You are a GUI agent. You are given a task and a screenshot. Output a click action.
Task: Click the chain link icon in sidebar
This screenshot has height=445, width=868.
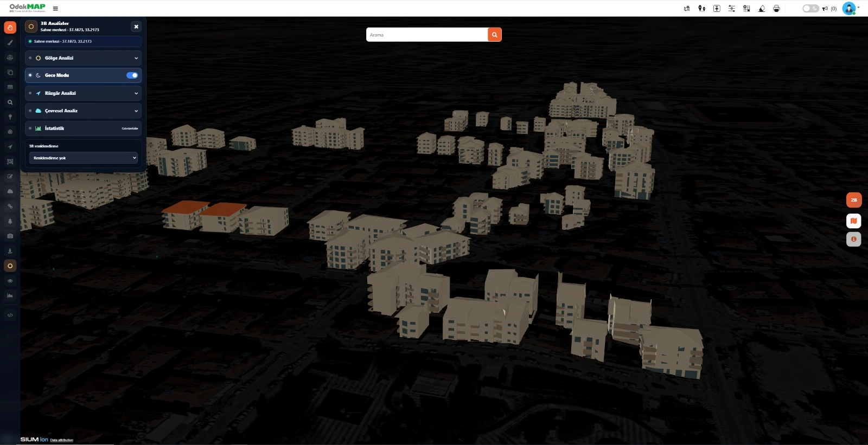10,207
